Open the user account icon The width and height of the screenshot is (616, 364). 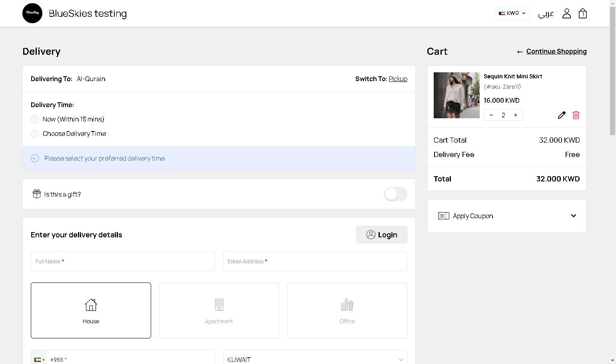[566, 14]
